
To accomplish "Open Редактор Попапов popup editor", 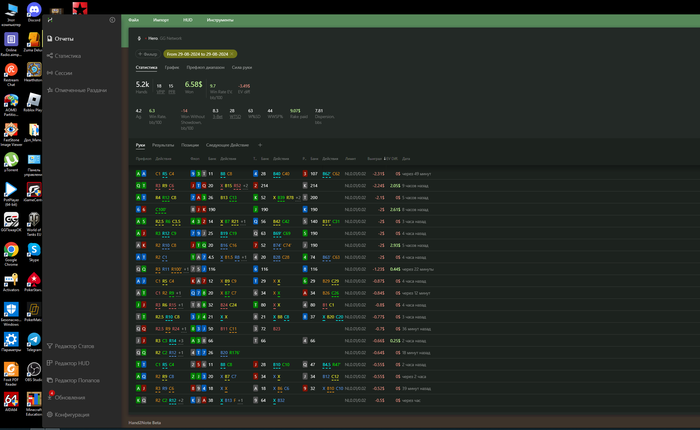I will [73, 380].
